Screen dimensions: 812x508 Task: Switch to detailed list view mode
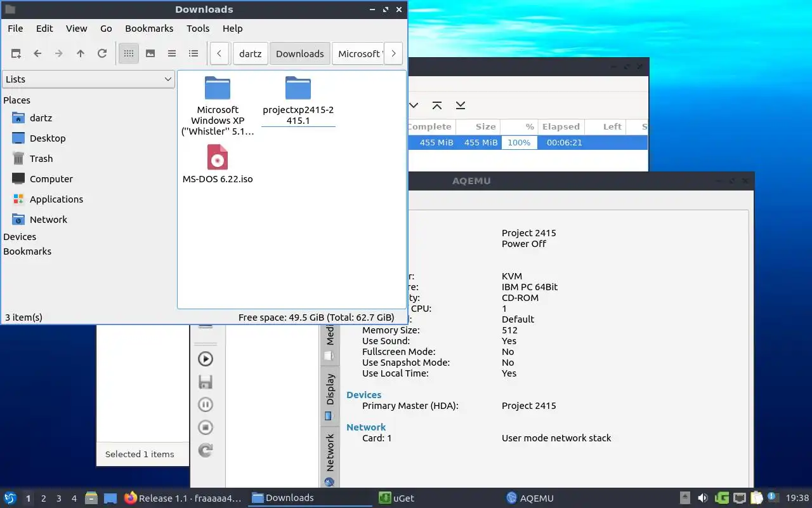(x=193, y=54)
